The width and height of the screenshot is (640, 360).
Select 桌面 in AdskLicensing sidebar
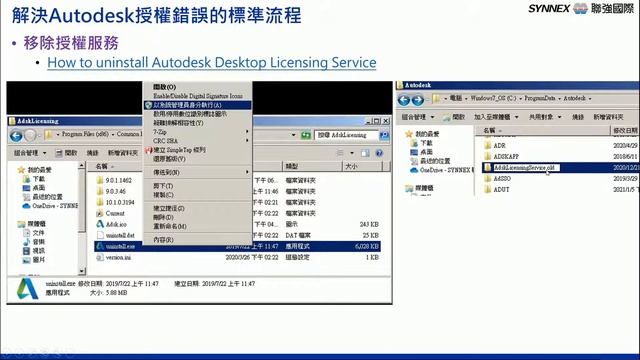pos(34,188)
